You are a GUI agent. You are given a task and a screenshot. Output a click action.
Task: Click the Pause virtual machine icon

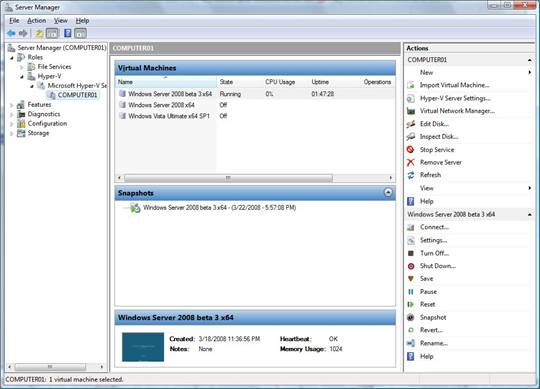(x=411, y=292)
